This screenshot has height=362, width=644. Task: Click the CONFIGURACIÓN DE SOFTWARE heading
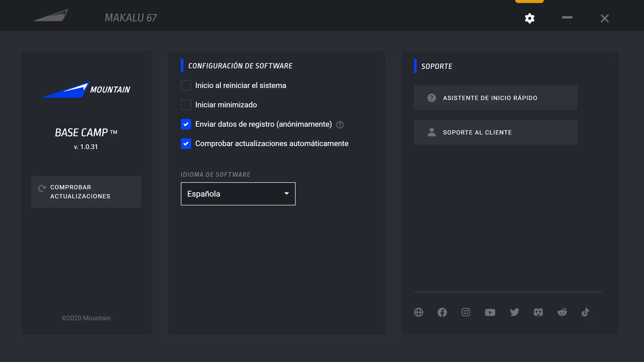pos(240,66)
